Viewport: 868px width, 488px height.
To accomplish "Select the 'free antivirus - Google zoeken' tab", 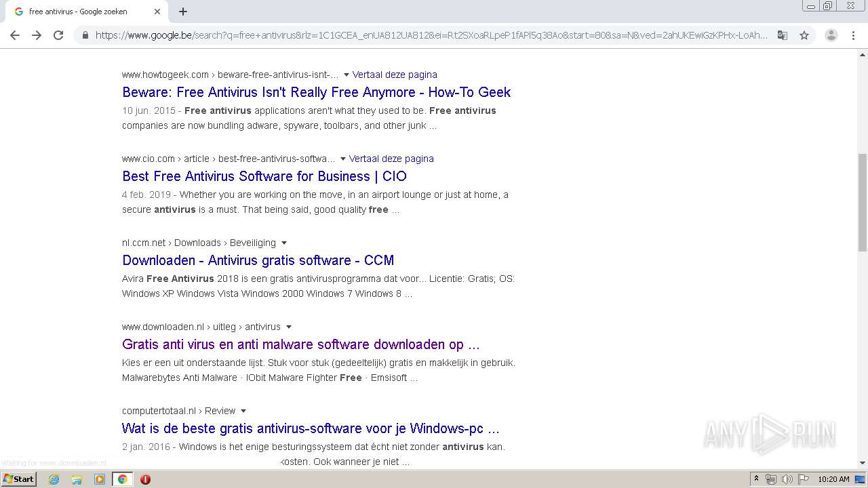I will 86,12.
